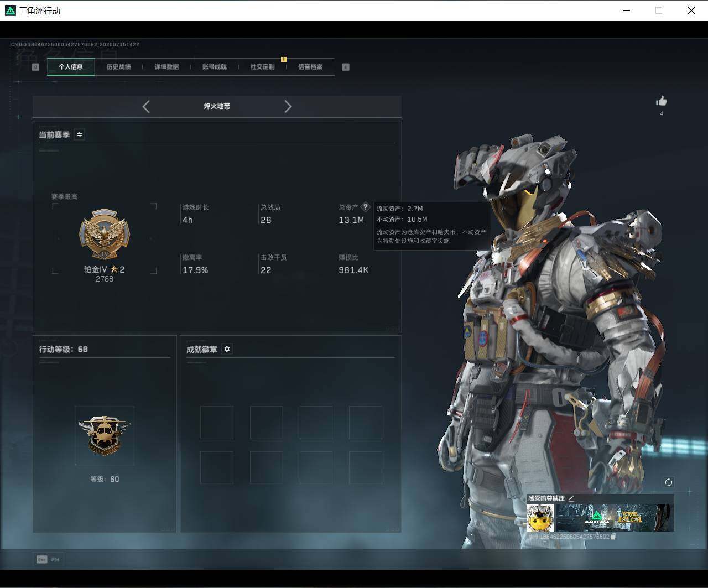Copy the player UID with copy icon

[613, 537]
